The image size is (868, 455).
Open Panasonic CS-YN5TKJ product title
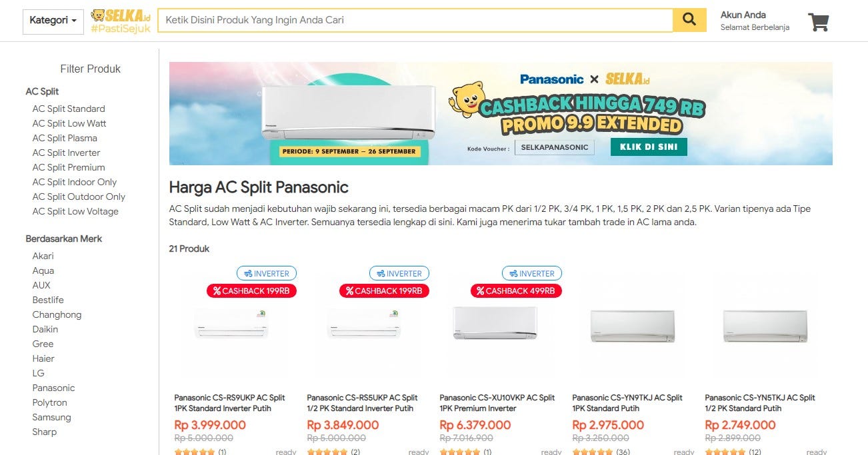point(760,403)
